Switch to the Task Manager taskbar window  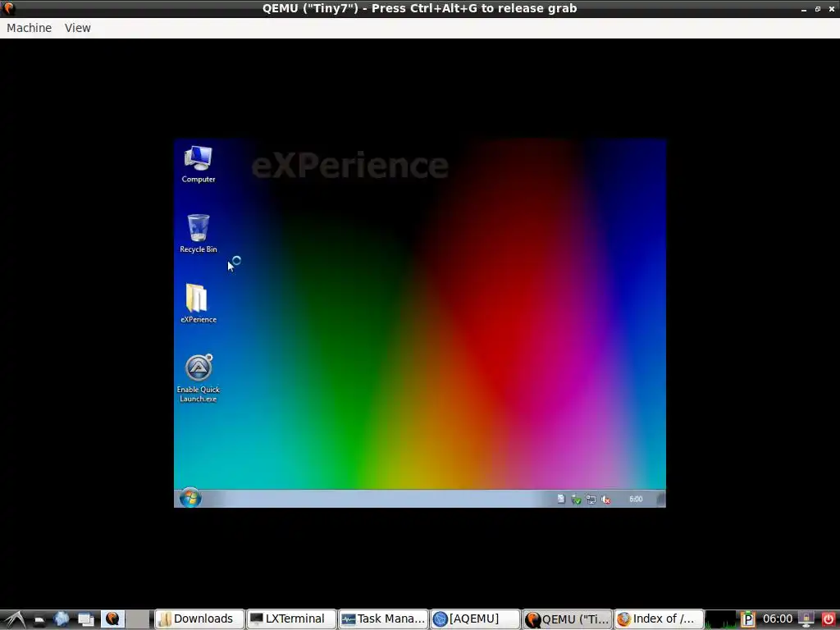[x=384, y=619]
